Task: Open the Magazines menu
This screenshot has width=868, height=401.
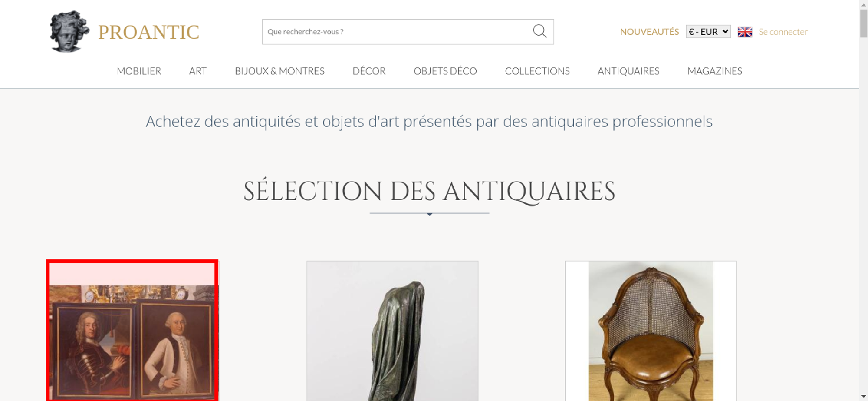Action: tap(715, 71)
